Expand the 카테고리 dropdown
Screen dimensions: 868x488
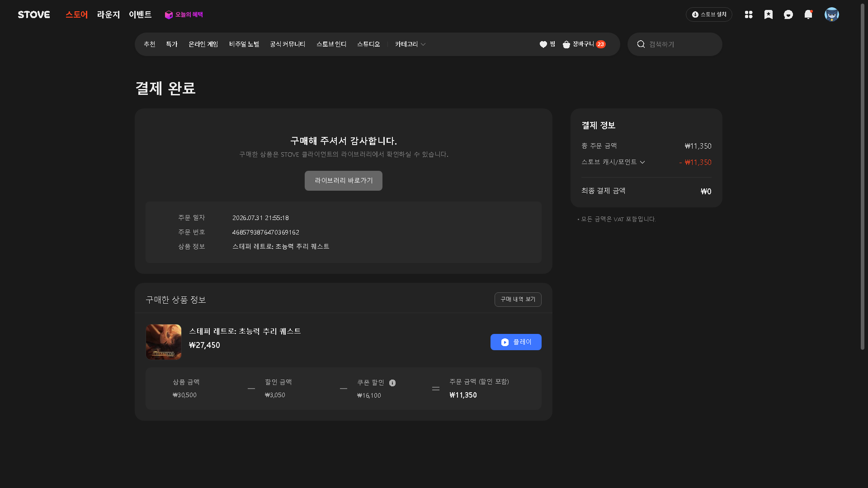tap(410, 44)
